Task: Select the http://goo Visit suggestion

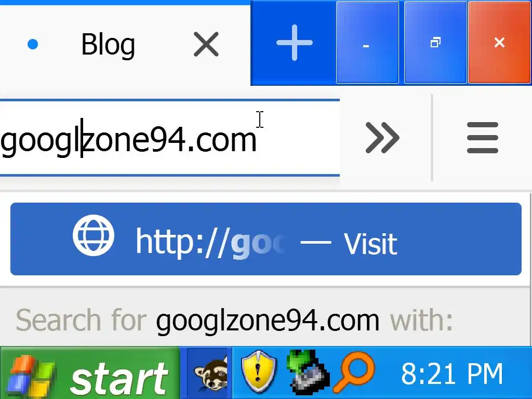Action: (266, 239)
